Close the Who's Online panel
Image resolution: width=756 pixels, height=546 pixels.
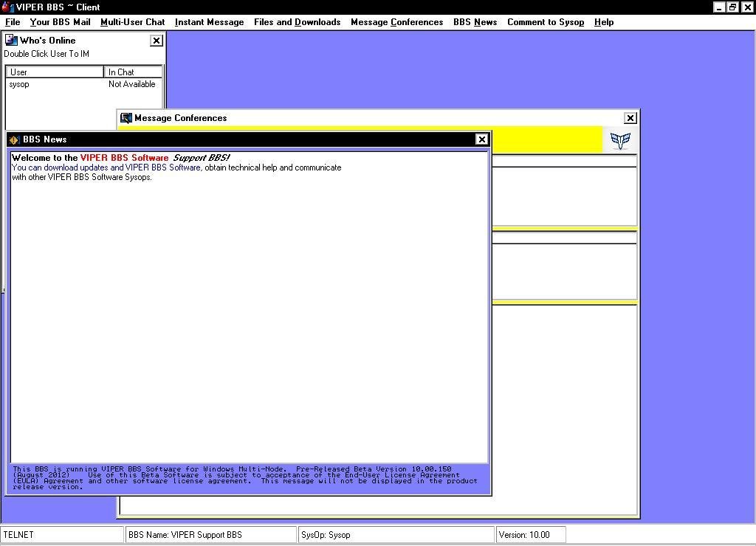pyautogui.click(x=157, y=41)
